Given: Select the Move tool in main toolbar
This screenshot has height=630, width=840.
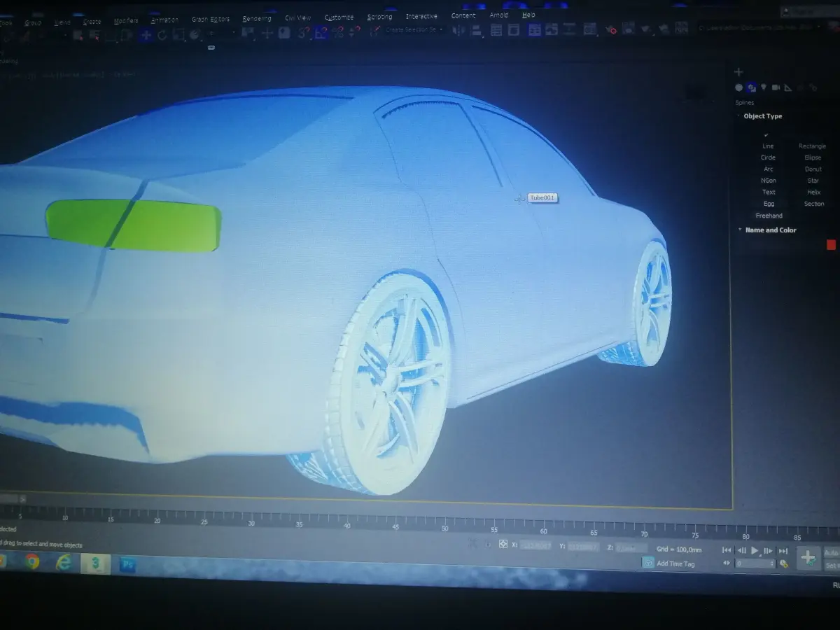Looking at the screenshot, I should pyautogui.click(x=146, y=35).
